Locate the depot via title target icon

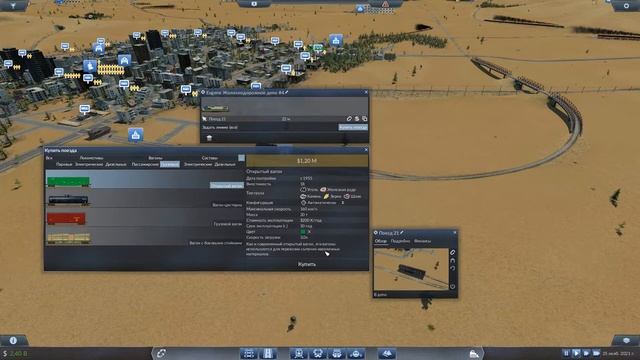203,93
